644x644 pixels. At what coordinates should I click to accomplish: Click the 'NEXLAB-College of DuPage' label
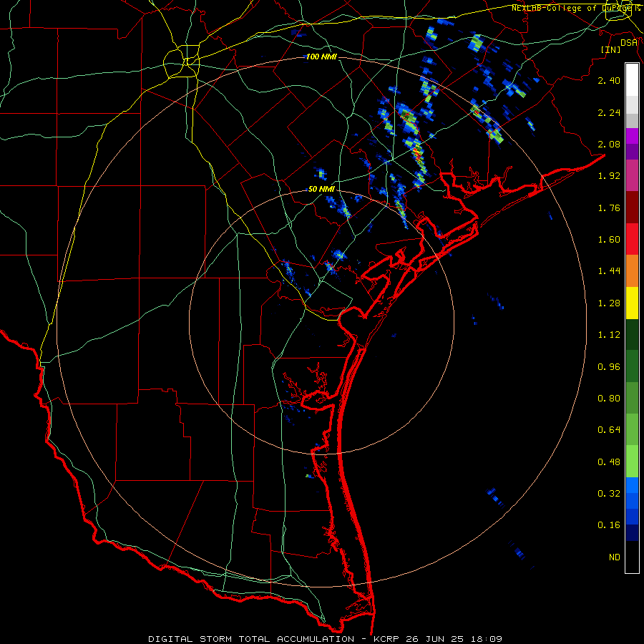[572, 8]
